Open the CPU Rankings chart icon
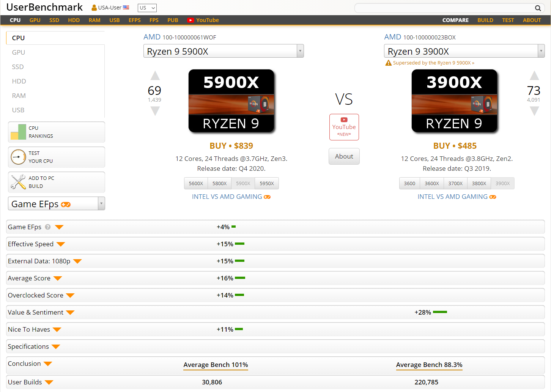551x392 pixels. [x=18, y=132]
